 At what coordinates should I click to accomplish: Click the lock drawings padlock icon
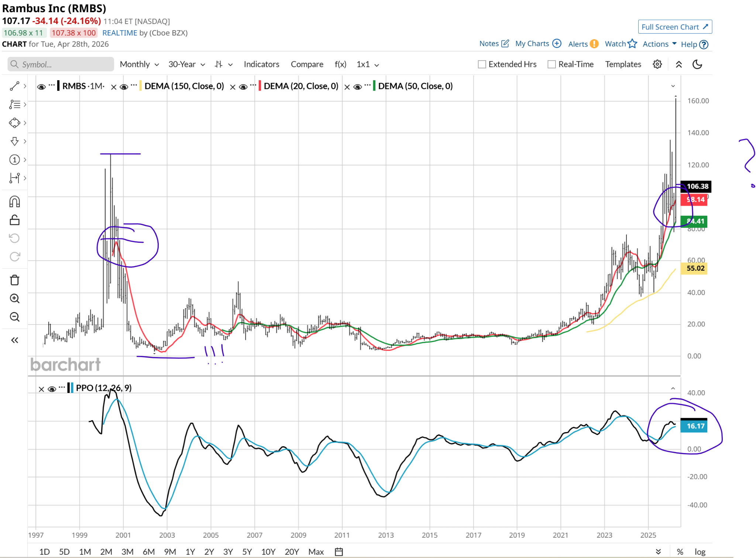coord(14,220)
